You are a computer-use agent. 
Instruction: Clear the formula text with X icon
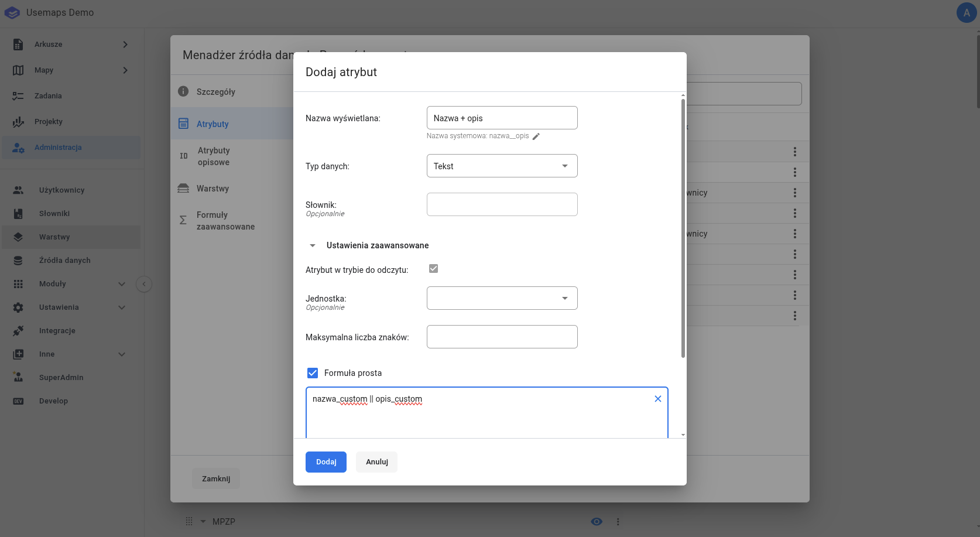pyautogui.click(x=657, y=399)
